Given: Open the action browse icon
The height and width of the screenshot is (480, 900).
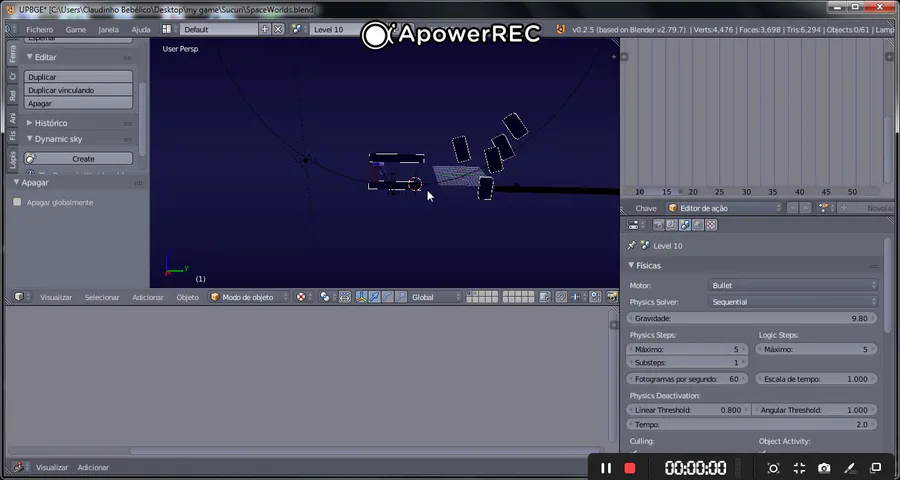Looking at the screenshot, I should pos(826,208).
